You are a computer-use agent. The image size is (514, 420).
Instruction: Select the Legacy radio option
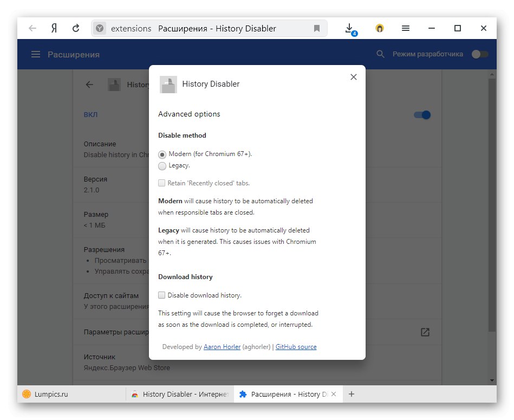pos(162,166)
